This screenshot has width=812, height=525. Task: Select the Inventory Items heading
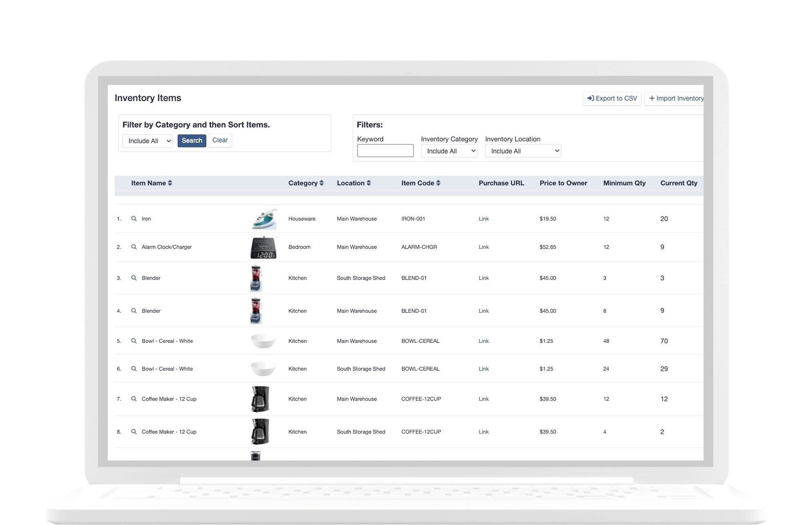click(148, 98)
